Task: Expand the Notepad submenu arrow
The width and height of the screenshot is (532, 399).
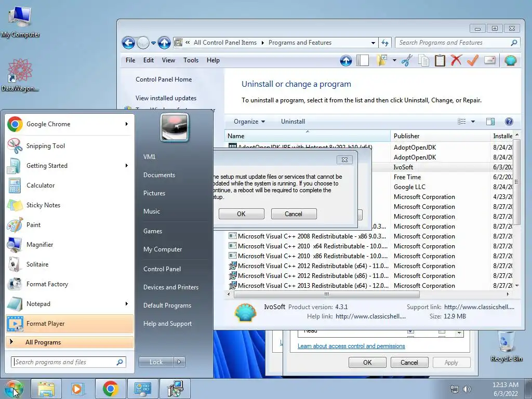Action: pyautogui.click(x=127, y=303)
